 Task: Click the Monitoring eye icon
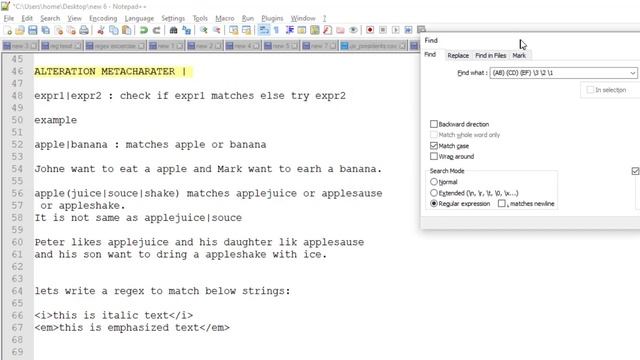click(353, 30)
